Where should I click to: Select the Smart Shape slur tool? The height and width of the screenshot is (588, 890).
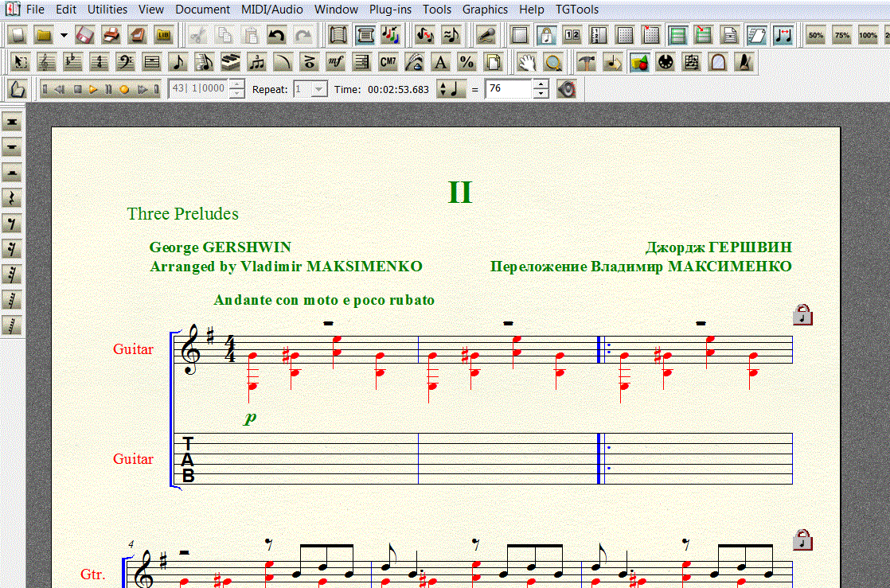[x=282, y=62]
